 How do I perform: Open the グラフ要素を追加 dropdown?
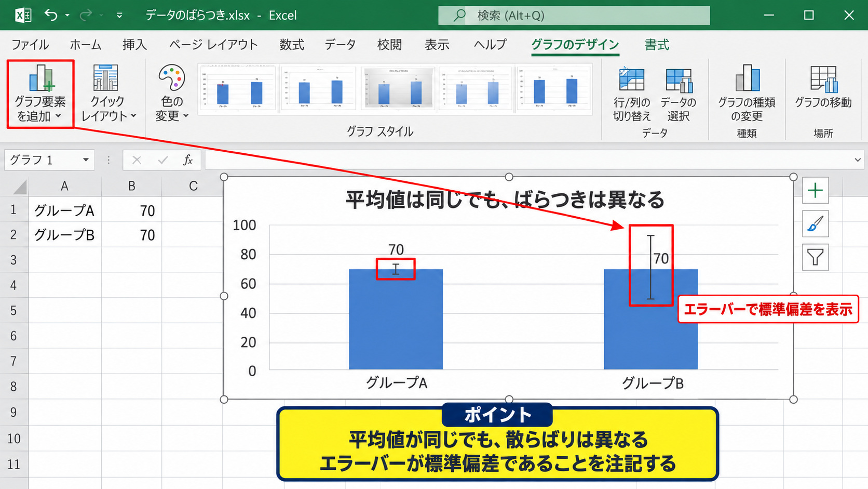click(x=40, y=94)
